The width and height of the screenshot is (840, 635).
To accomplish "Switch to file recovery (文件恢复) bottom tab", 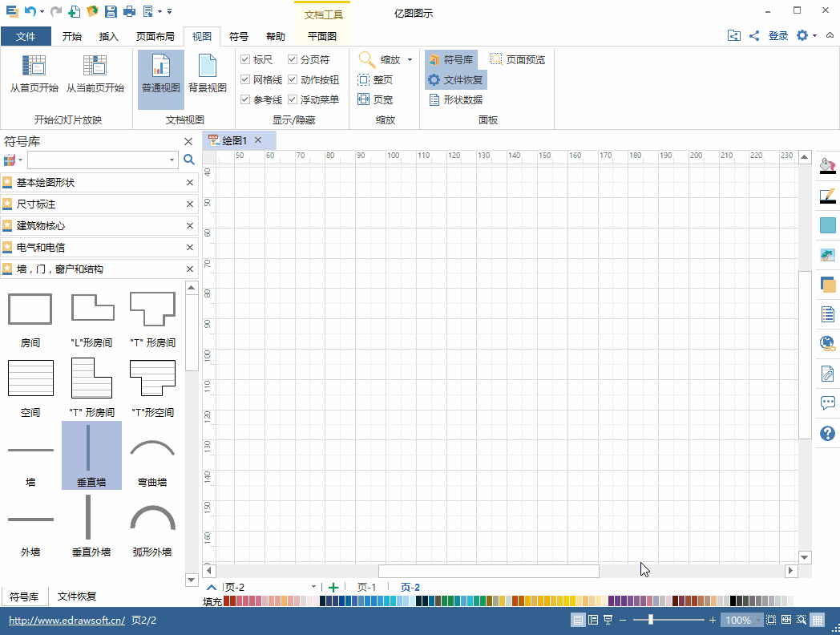I will point(77,597).
